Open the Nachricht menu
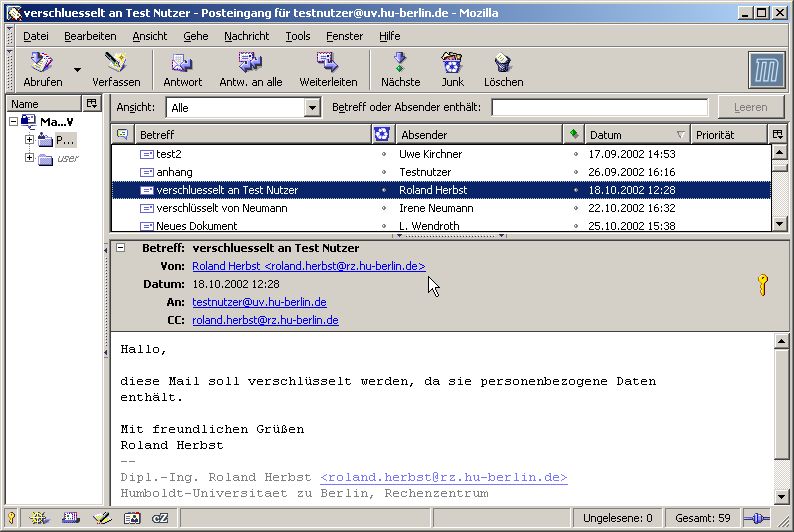The width and height of the screenshot is (794, 532). pos(246,36)
